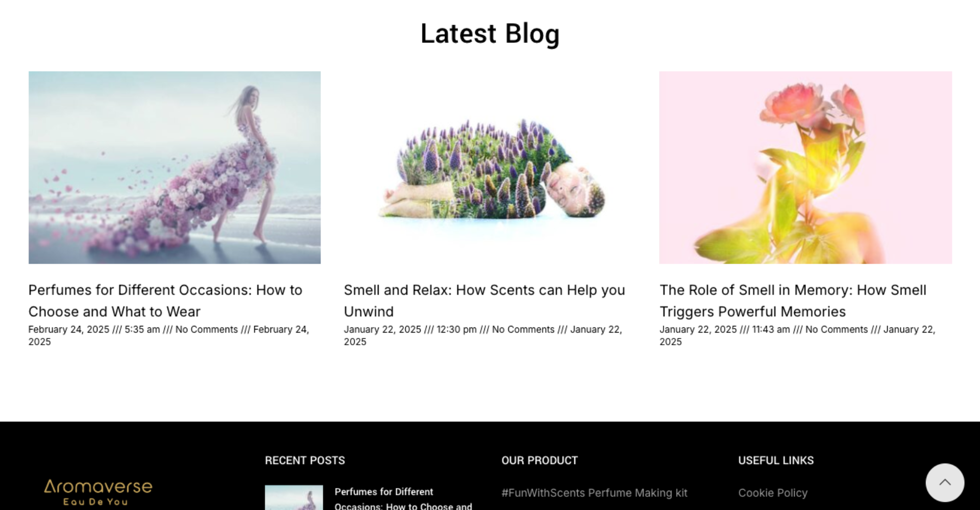Open the flower dress woman blog image

[x=175, y=167]
